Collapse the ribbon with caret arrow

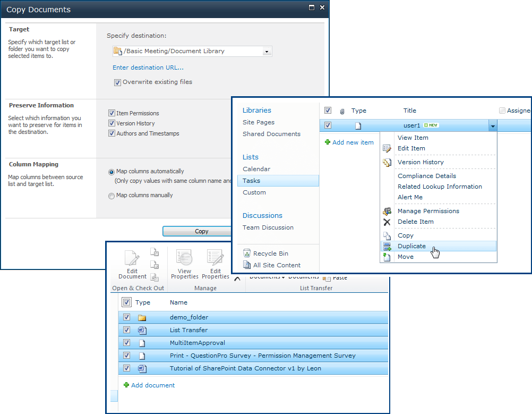click(x=237, y=279)
